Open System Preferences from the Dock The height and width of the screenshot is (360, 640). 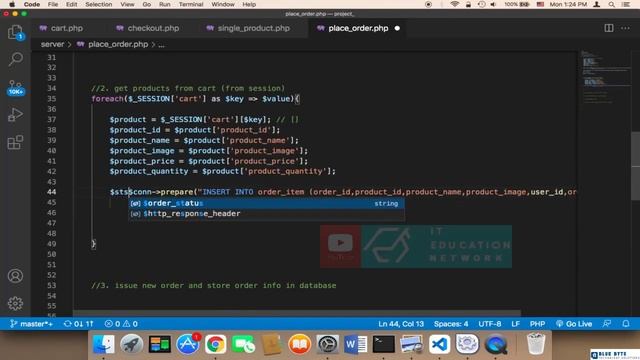tap(327, 344)
